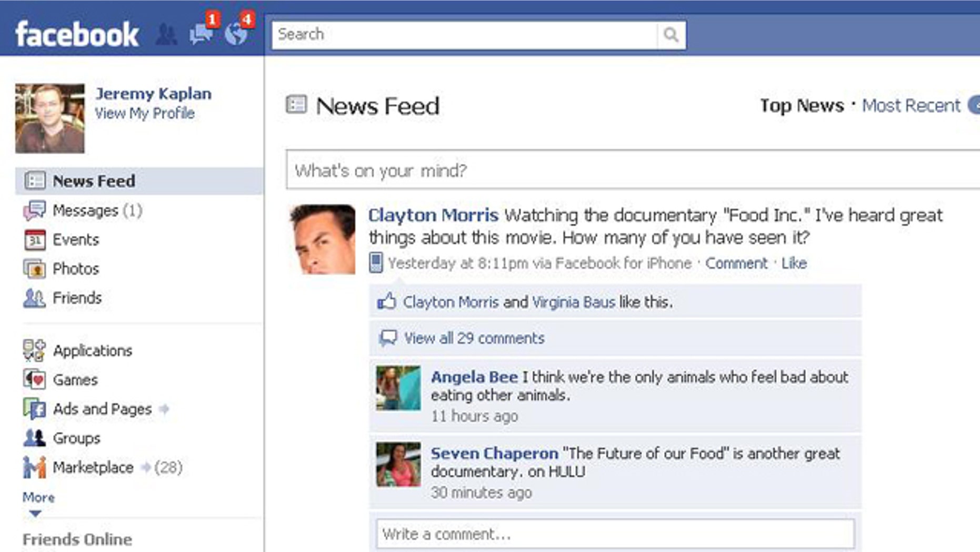980x552 pixels.
Task: Open Events in the sidebar
Action: [76, 240]
